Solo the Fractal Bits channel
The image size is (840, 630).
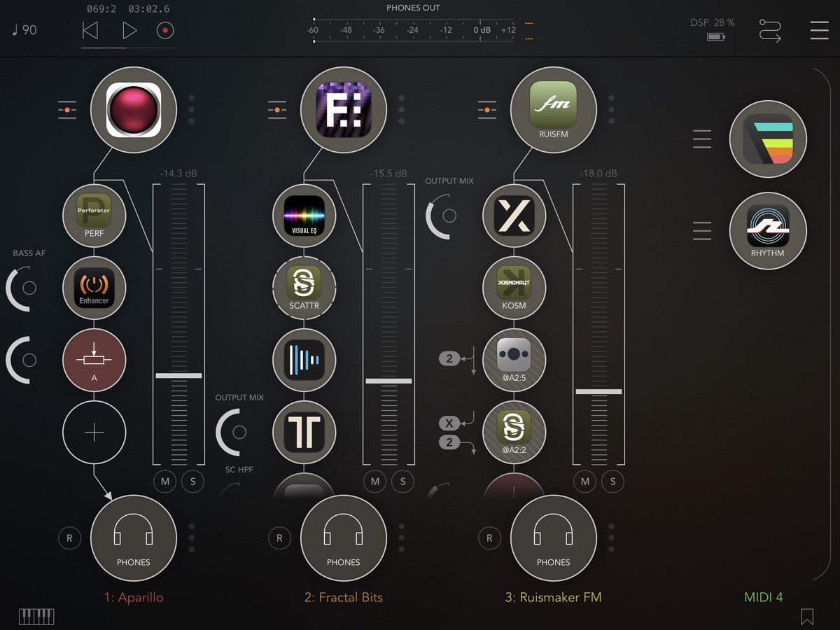(403, 482)
